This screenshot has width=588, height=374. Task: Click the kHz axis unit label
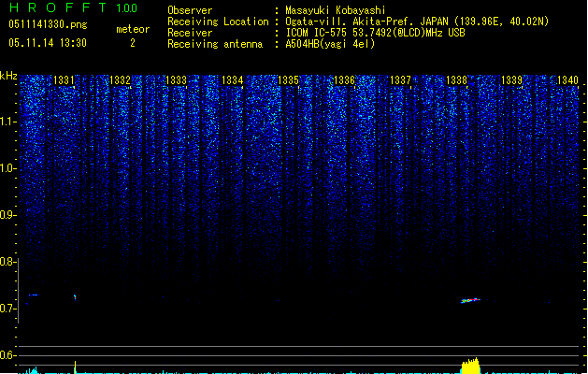8,76
